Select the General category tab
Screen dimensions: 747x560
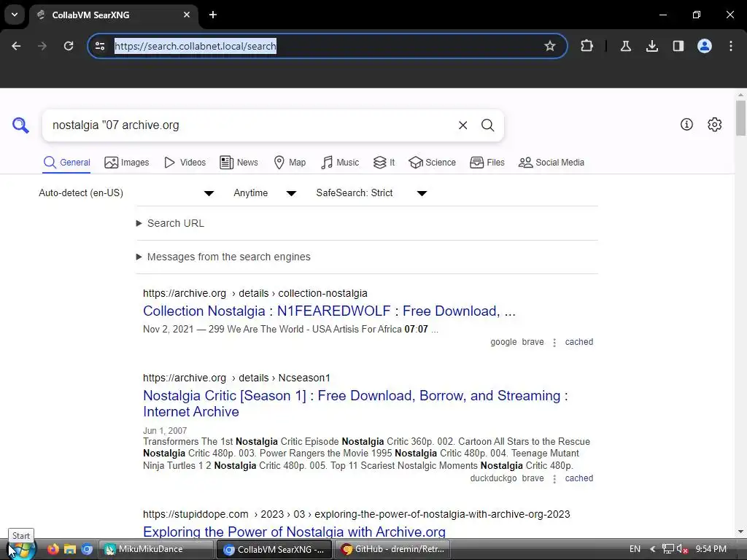click(66, 163)
